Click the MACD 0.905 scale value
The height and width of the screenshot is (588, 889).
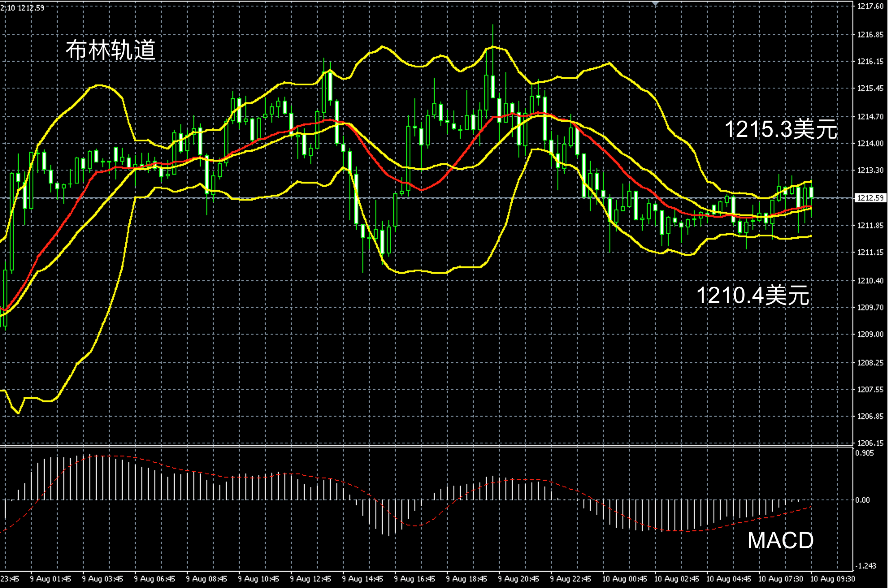click(864, 453)
